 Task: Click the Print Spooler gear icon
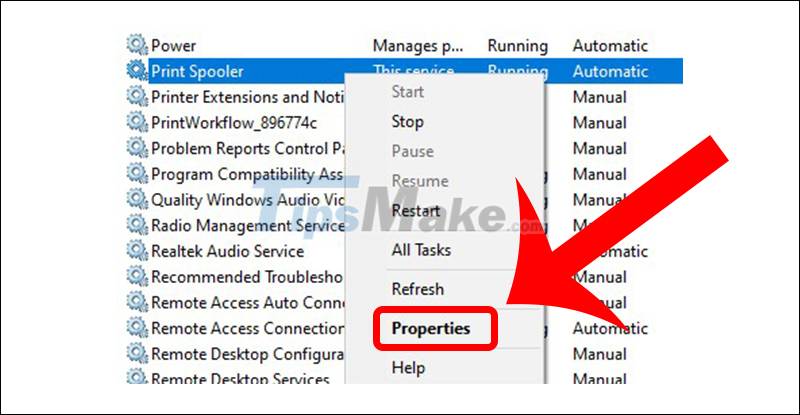click(x=137, y=71)
